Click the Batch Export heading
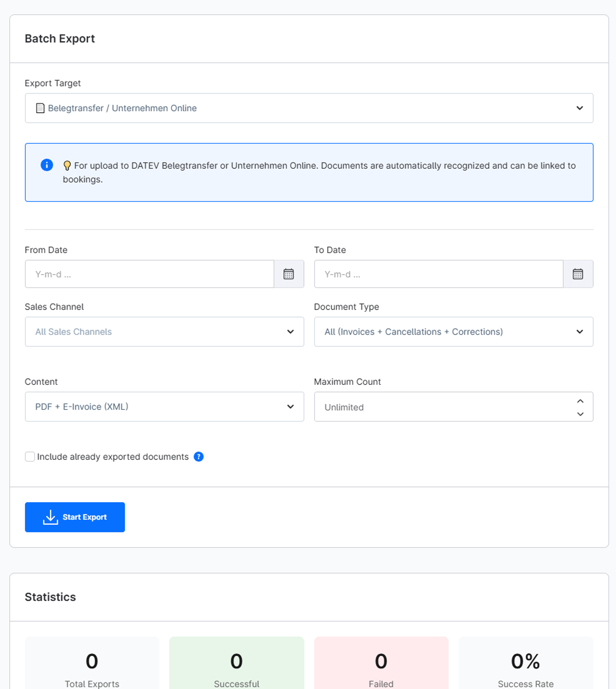This screenshot has width=616, height=689. click(x=60, y=38)
